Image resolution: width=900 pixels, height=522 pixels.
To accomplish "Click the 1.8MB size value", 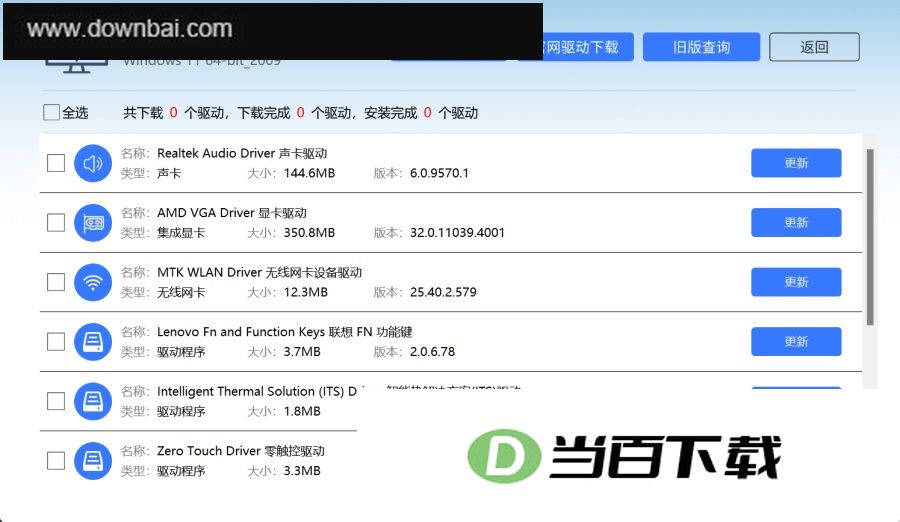I will coord(302,411).
